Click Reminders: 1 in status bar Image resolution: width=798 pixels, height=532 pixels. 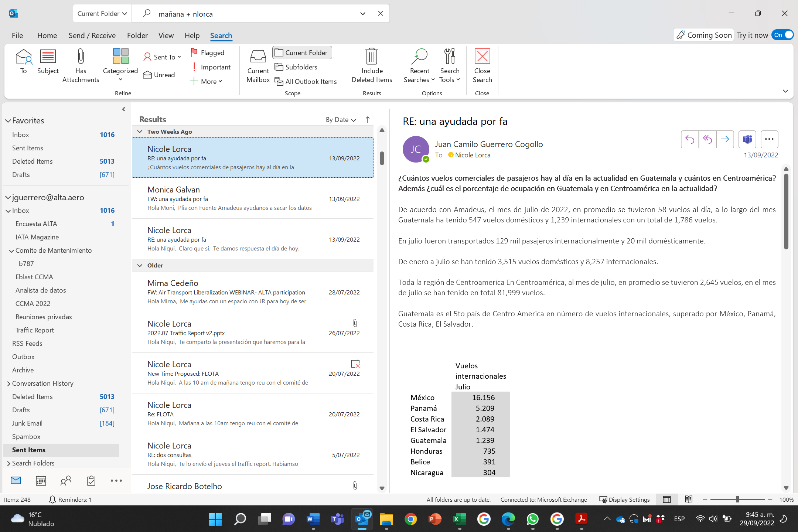[x=70, y=499]
